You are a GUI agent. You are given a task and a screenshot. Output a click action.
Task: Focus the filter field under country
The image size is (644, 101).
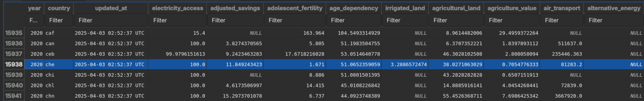pyautogui.click(x=59, y=20)
